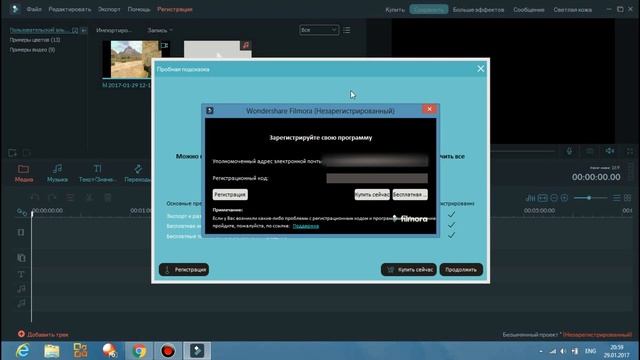
Task: Select the Светлая кожа skin option
Action: pyautogui.click(x=573, y=9)
